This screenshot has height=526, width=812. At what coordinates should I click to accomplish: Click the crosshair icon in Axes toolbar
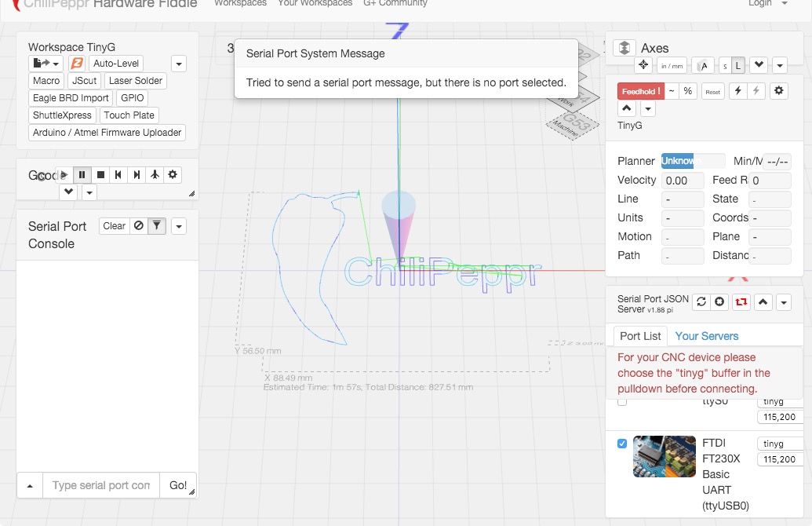[x=643, y=65]
